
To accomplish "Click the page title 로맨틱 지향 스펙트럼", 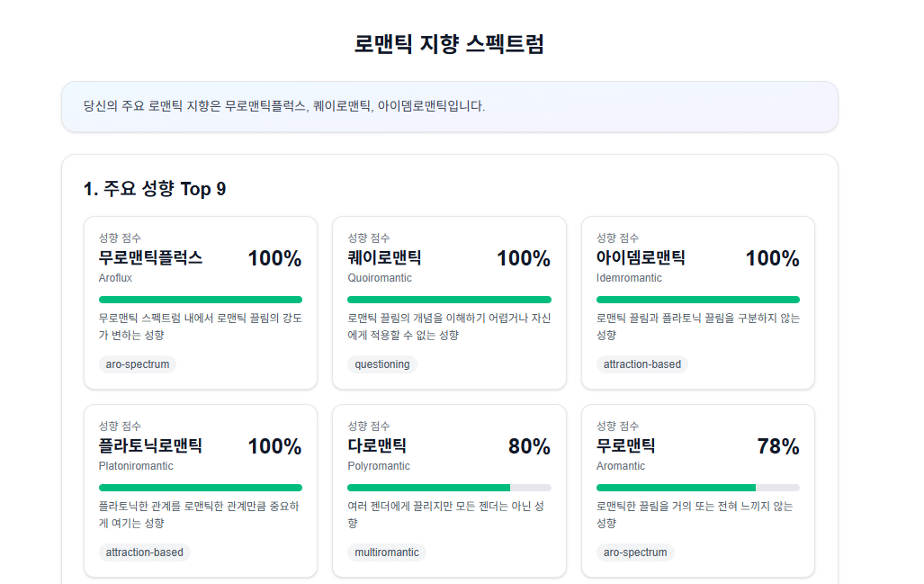I will coord(450,44).
